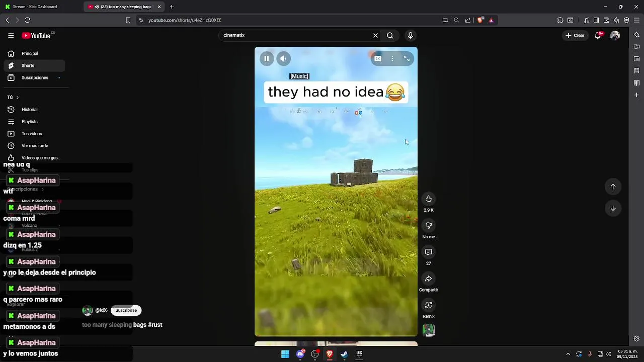Select Shorts in the sidebar

(34, 65)
